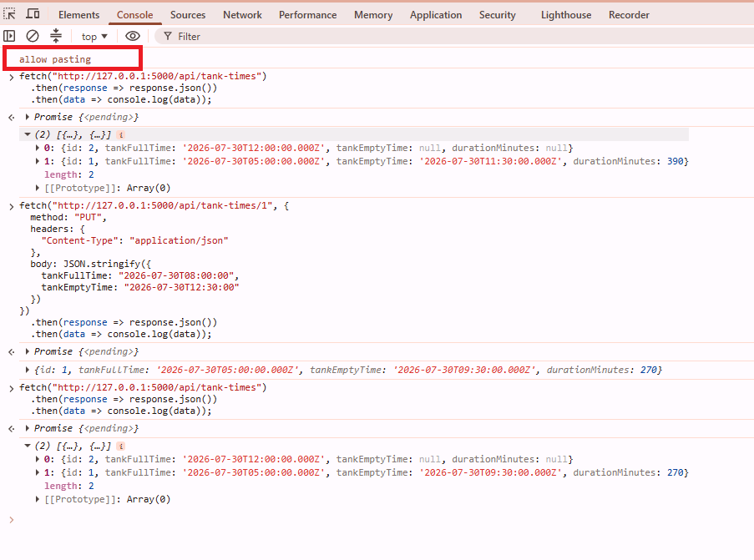The image size is (754, 560).
Task: Expand first array item with durationMinutes 390
Action: [x=38, y=162]
